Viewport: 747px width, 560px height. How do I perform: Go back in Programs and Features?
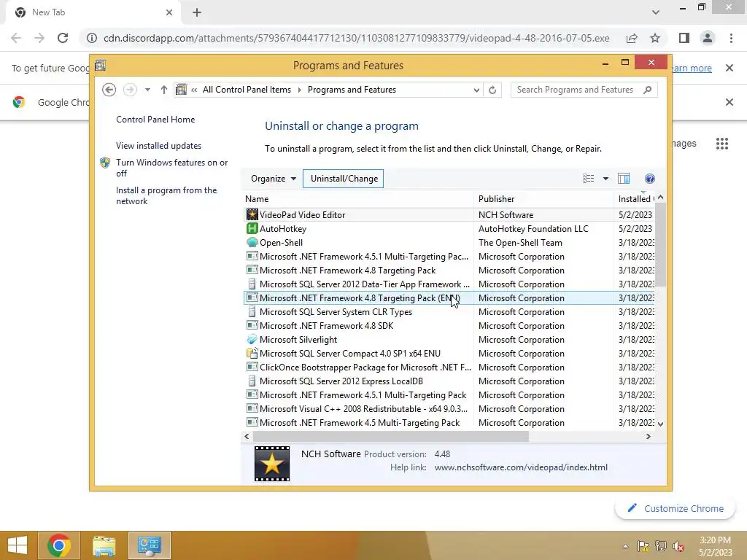109,90
